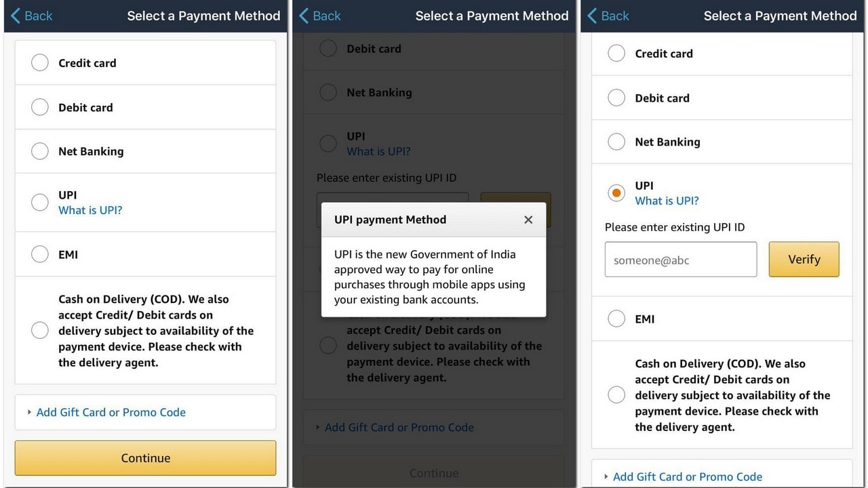Select EMI radio in right screen

coord(616,319)
